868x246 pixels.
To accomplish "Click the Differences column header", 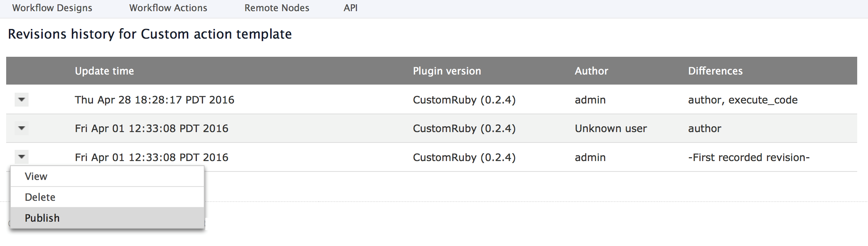I will 715,71.
